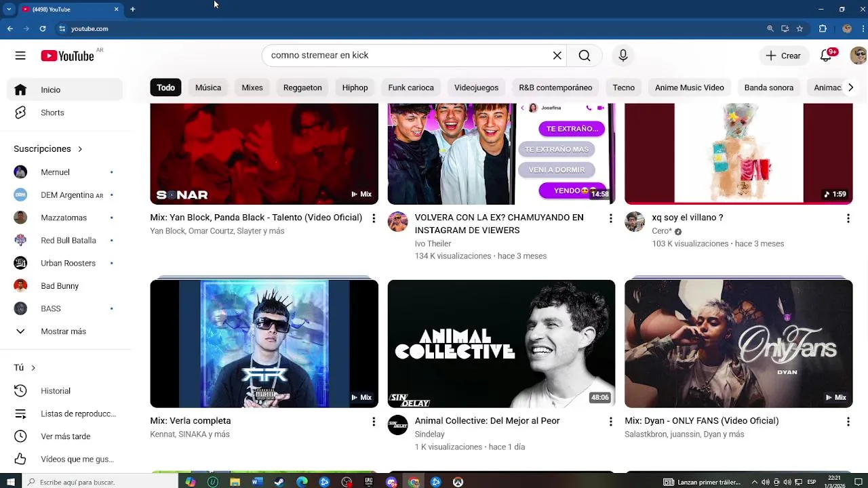868x488 pixels.
Task: Play the SONAR Yan Block mix thumbnail
Action: pos(264,154)
